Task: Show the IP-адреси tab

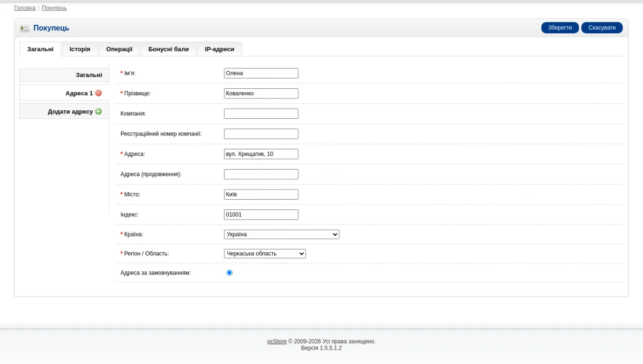Action: tap(219, 49)
